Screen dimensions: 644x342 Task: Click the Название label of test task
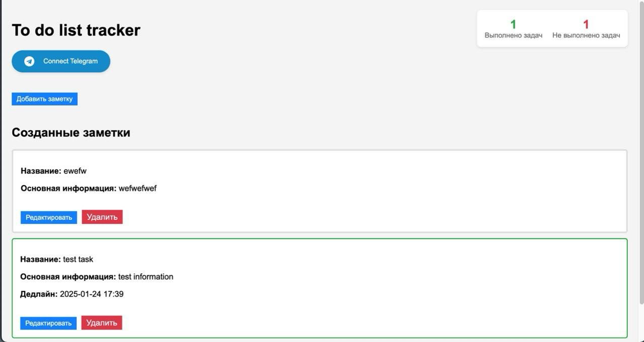pyautogui.click(x=39, y=259)
